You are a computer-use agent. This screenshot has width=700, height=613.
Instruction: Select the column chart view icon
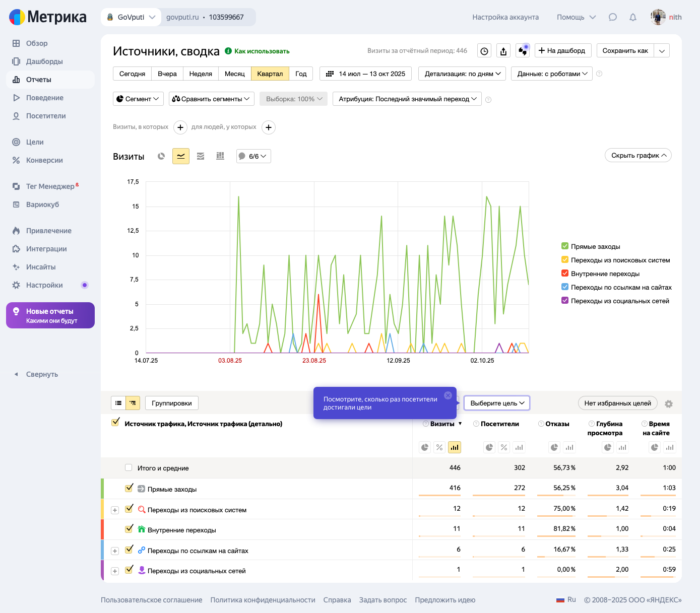tap(220, 156)
